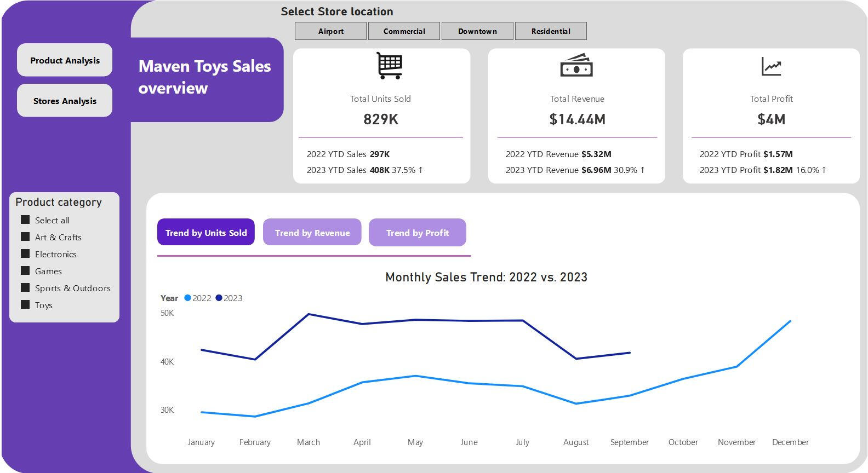Click the 2023 YTD Revenue up arrow

[x=643, y=170]
